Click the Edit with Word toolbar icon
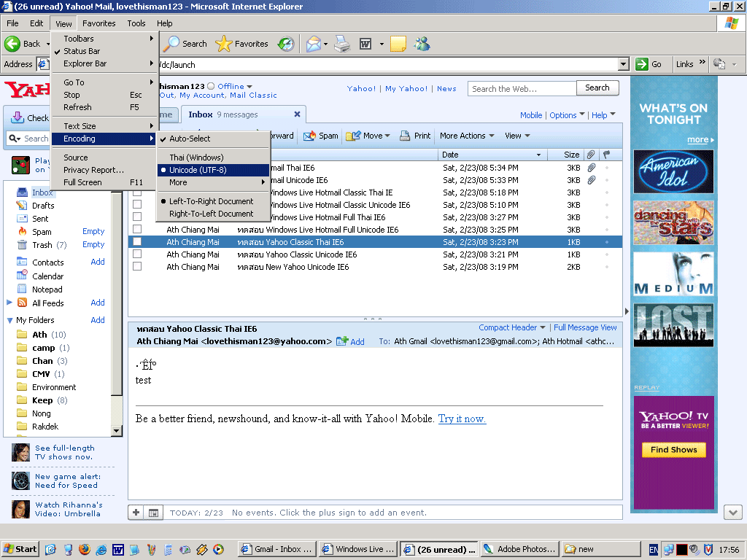 tap(365, 44)
